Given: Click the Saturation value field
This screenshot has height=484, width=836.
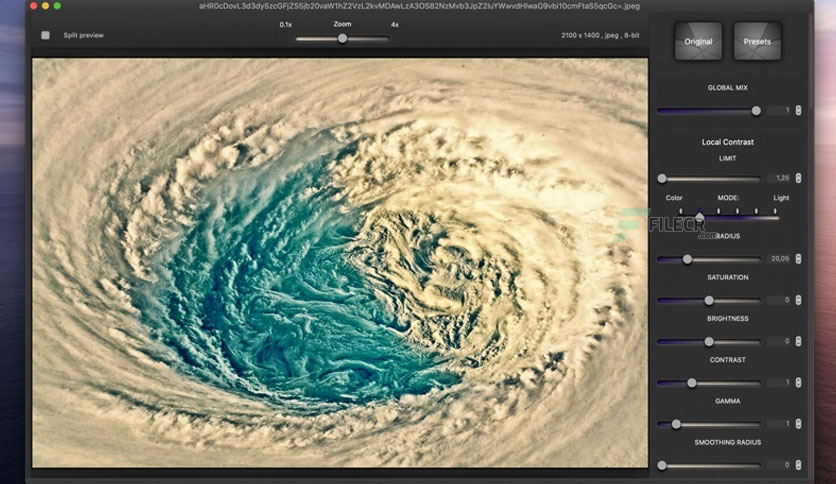Looking at the screenshot, I should coord(780,300).
